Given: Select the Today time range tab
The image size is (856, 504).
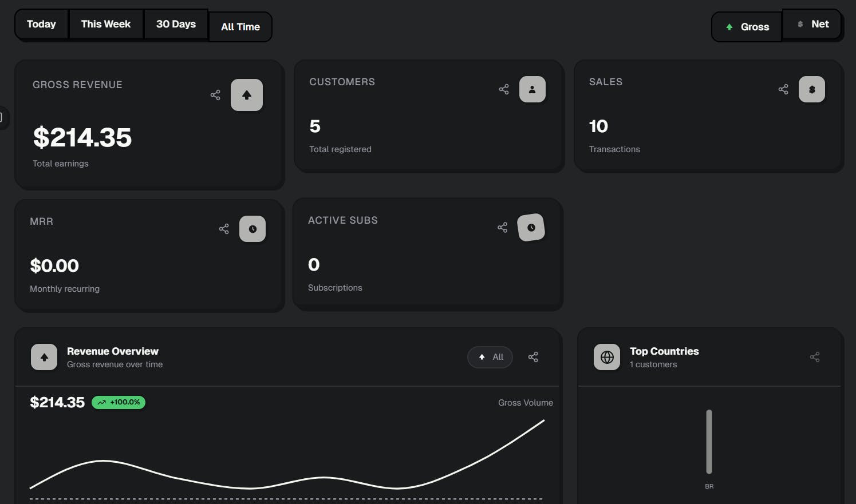Looking at the screenshot, I should (41, 24).
